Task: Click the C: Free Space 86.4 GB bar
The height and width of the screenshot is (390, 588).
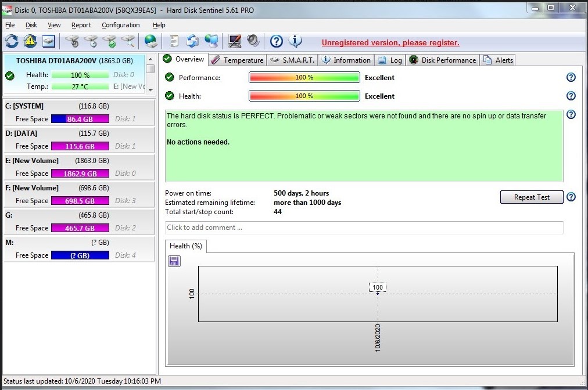Action: click(80, 119)
